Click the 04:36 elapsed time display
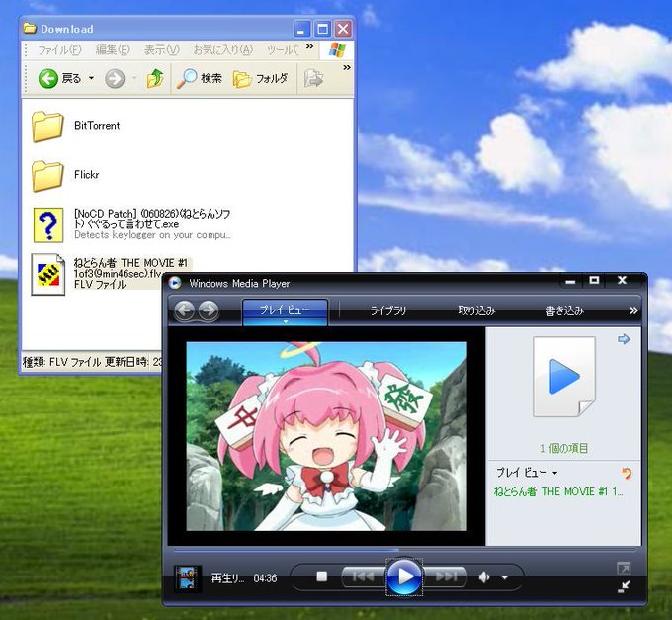 coord(265,578)
